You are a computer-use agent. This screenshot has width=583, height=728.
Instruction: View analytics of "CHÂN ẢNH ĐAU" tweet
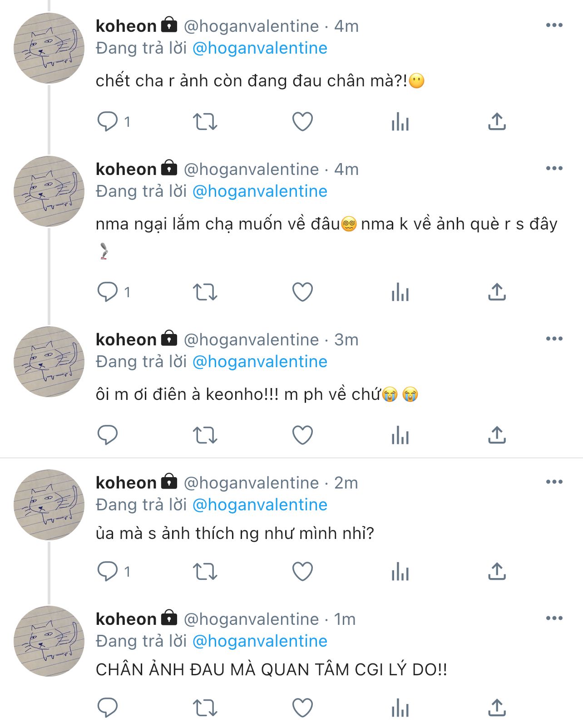(x=400, y=708)
